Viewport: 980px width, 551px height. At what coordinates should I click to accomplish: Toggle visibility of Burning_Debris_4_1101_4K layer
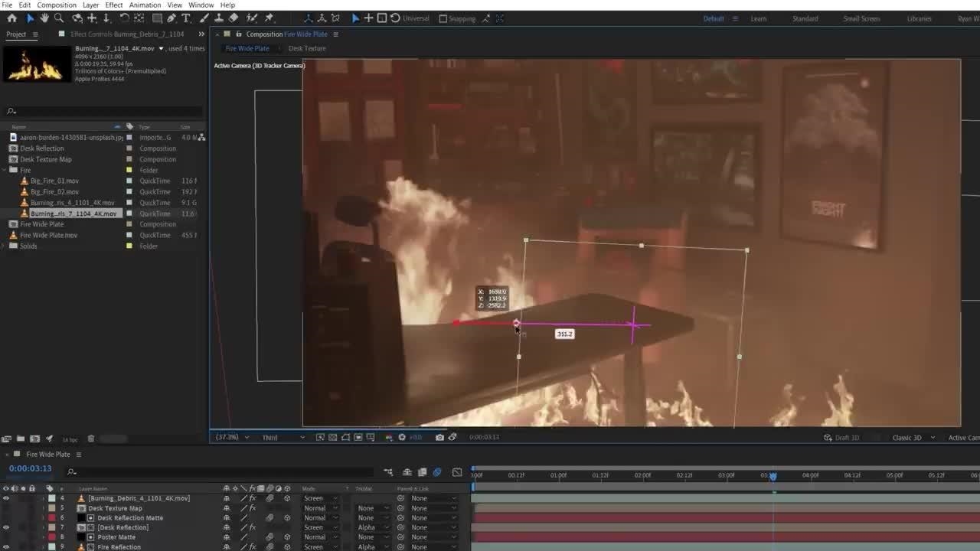click(x=6, y=498)
